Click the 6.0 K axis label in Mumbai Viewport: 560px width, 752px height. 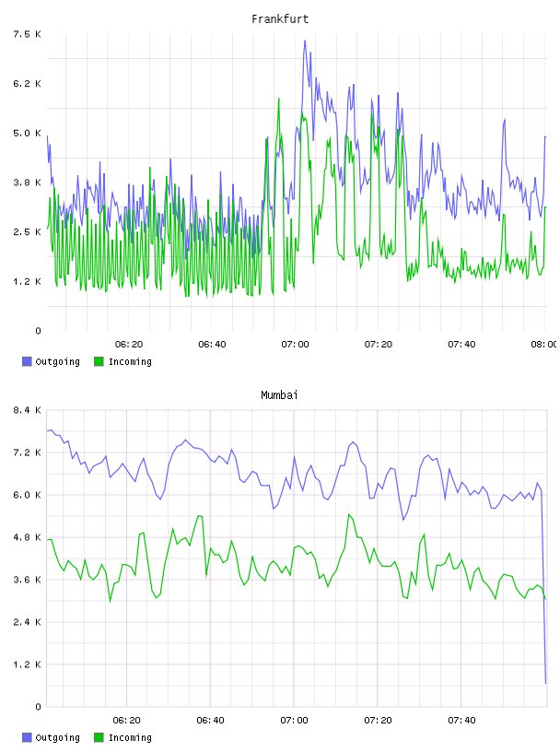(x=28, y=495)
